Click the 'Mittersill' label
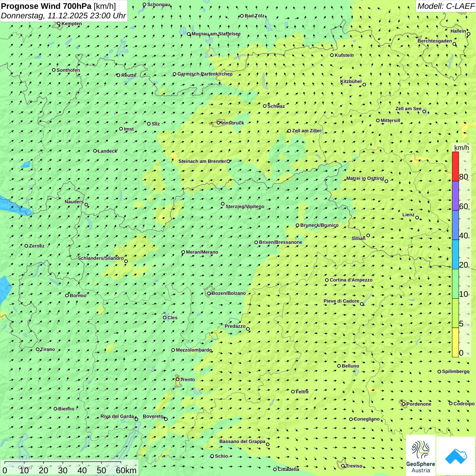Screen dimensions: 476x476 click(390, 120)
